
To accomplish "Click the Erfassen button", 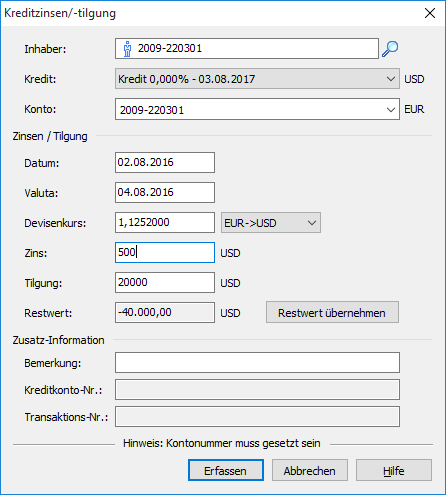I will coord(226,470).
